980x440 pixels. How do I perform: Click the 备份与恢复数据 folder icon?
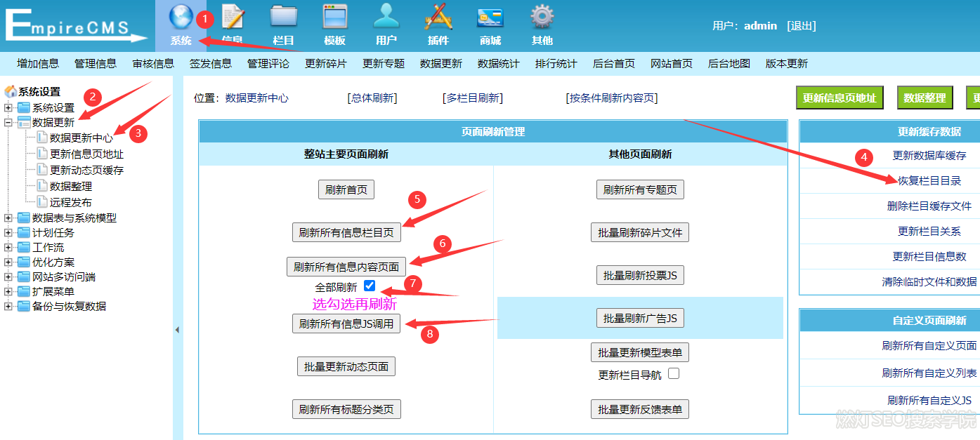pos(24,306)
